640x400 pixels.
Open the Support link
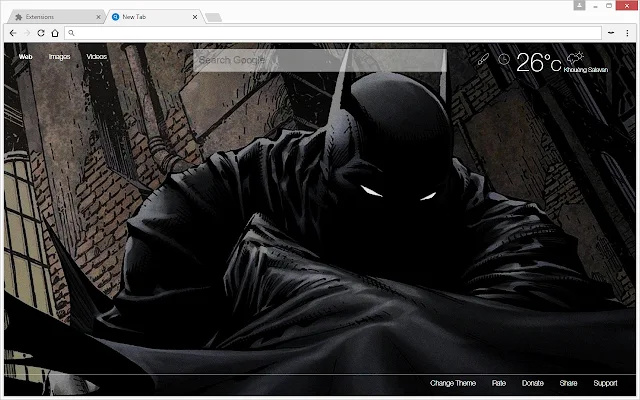pyautogui.click(x=605, y=383)
